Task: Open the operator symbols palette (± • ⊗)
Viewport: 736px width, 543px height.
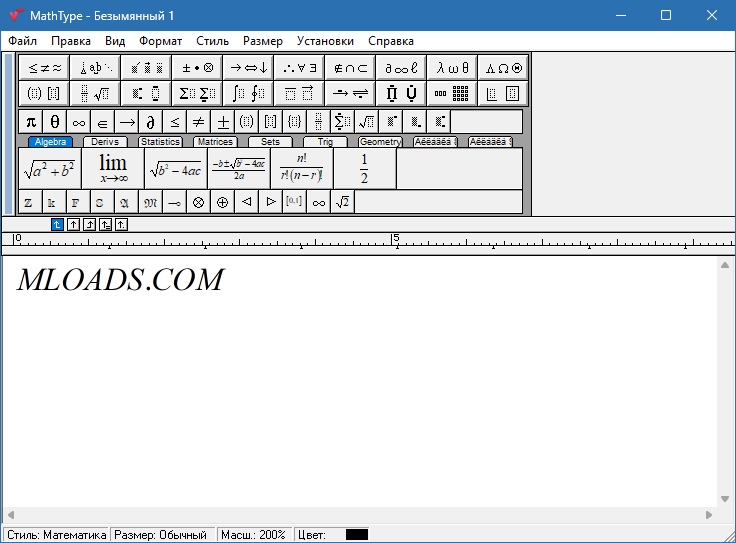Action: point(198,68)
